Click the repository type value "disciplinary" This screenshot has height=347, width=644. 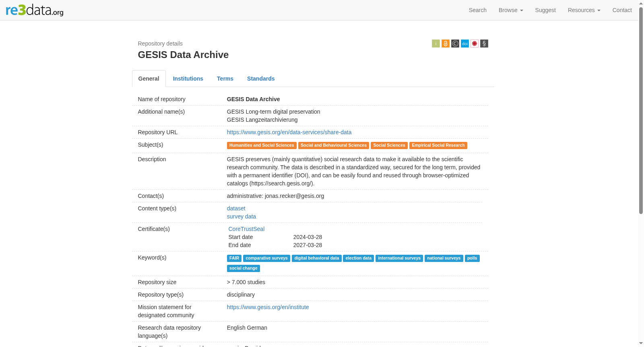tap(241, 295)
